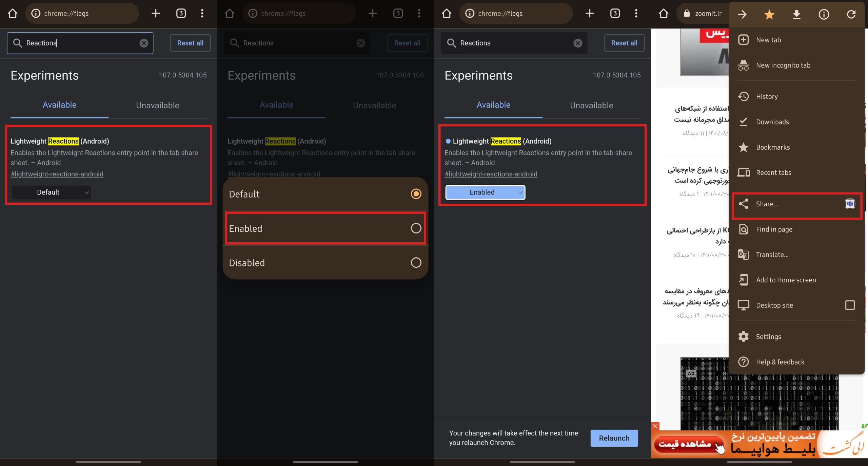
Task: Close the bottom advertisement banner
Action: point(655,426)
